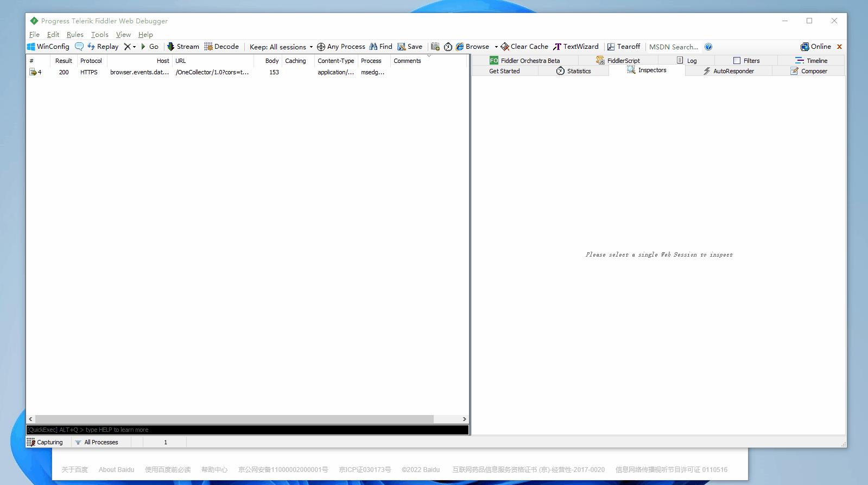This screenshot has height=485, width=868.
Task: Open the Log tab
Action: pos(687,61)
